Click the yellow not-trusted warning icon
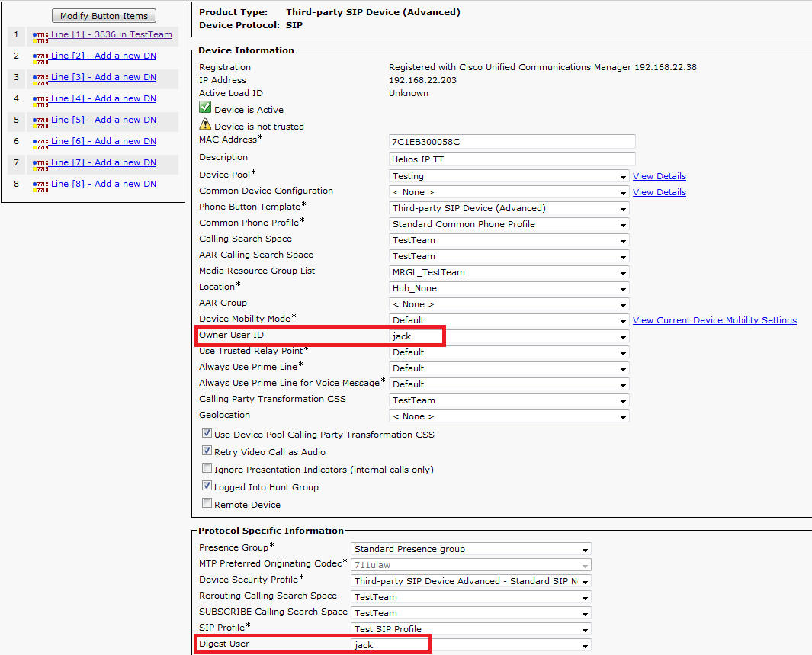This screenshot has height=655, width=812. pyautogui.click(x=205, y=125)
